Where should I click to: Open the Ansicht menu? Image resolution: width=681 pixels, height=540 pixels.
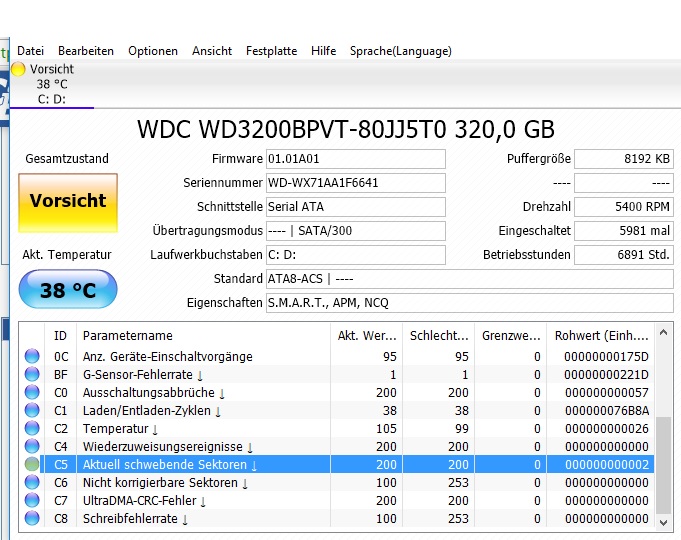212,51
